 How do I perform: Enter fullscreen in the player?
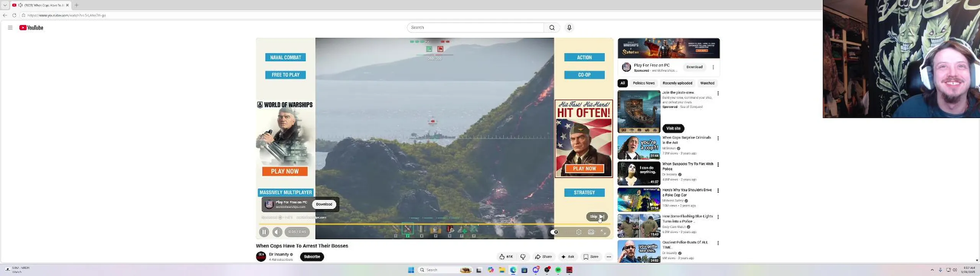[603, 232]
